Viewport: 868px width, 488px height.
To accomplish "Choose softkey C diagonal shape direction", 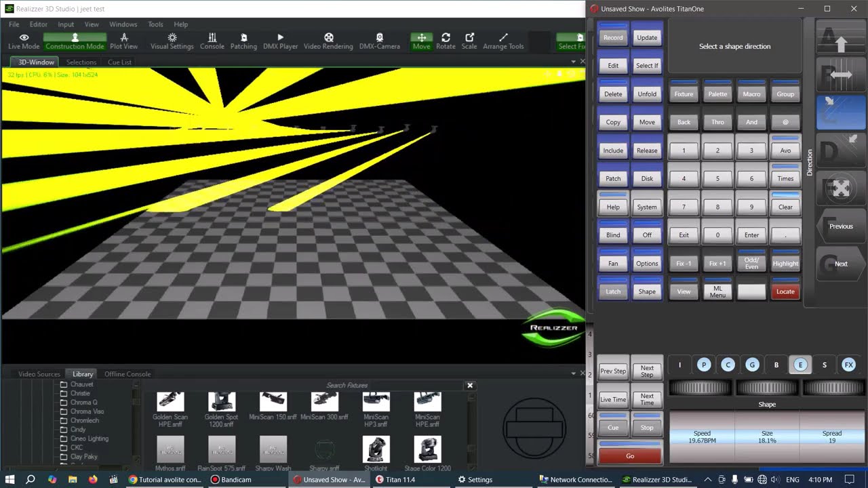I will pyautogui.click(x=841, y=113).
